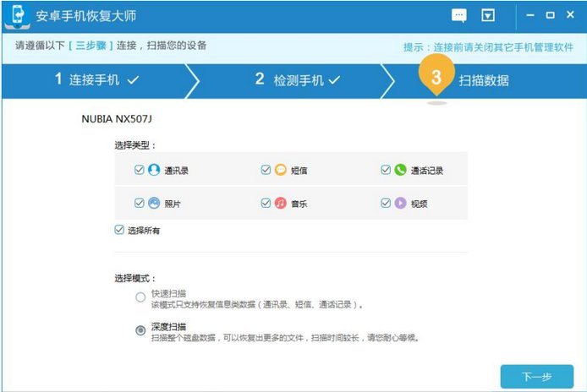Open the feedback chat bubble icon

tap(459, 15)
